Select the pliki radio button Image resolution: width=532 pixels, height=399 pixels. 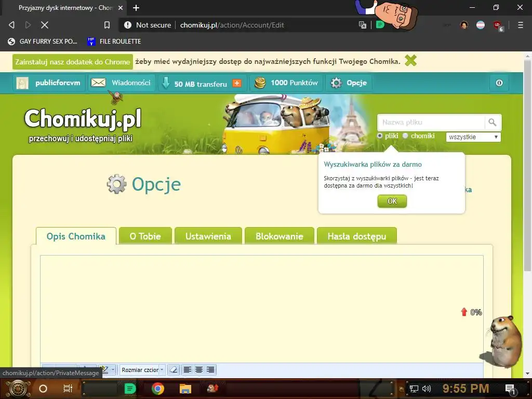pos(380,136)
